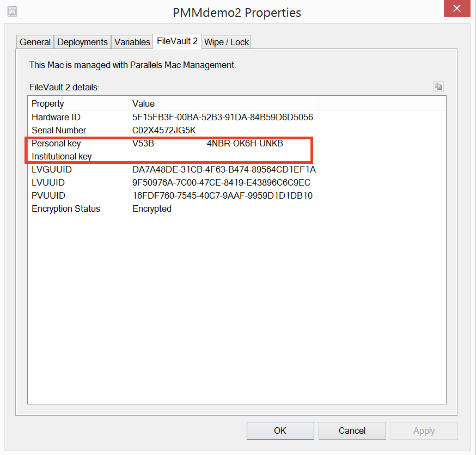Image resolution: width=476 pixels, height=455 pixels.
Task: Select the Hardware ID row
Action: [x=237, y=117]
